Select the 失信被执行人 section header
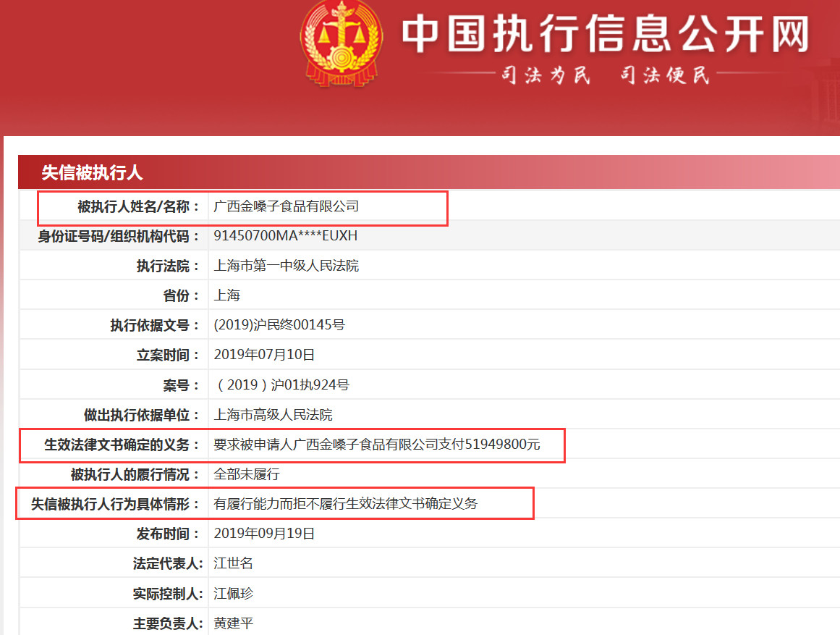 92,173
